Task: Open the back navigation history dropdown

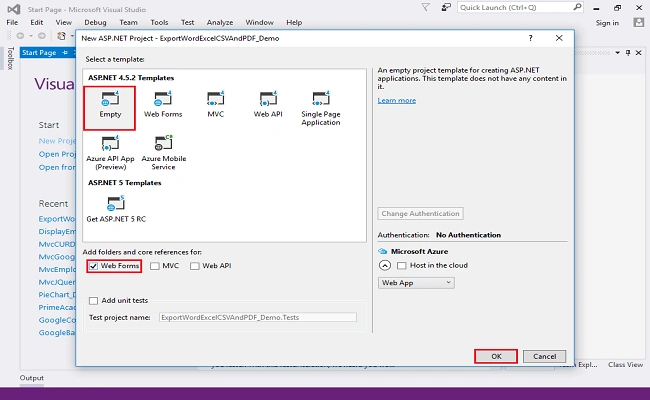Action: point(31,36)
